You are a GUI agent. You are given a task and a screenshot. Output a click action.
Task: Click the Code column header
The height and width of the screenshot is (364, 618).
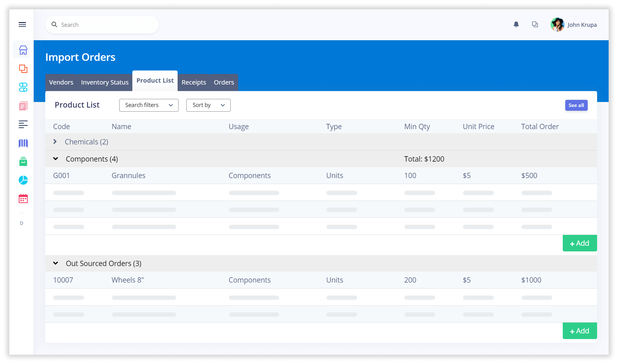61,127
